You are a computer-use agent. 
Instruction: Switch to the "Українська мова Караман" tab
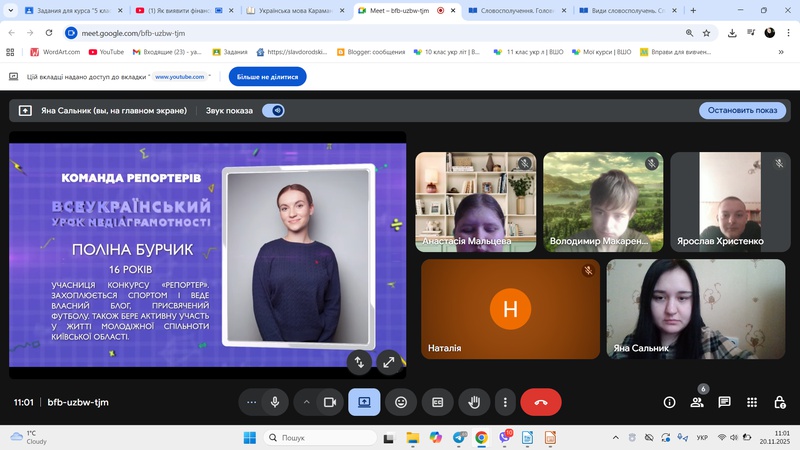point(292,11)
